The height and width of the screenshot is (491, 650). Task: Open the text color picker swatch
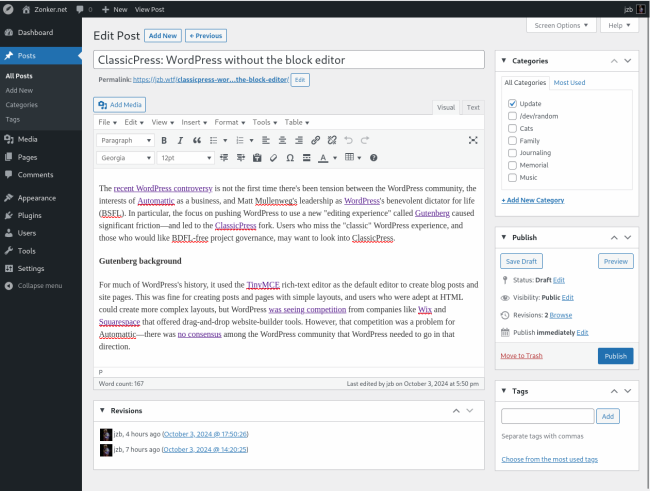click(322, 158)
